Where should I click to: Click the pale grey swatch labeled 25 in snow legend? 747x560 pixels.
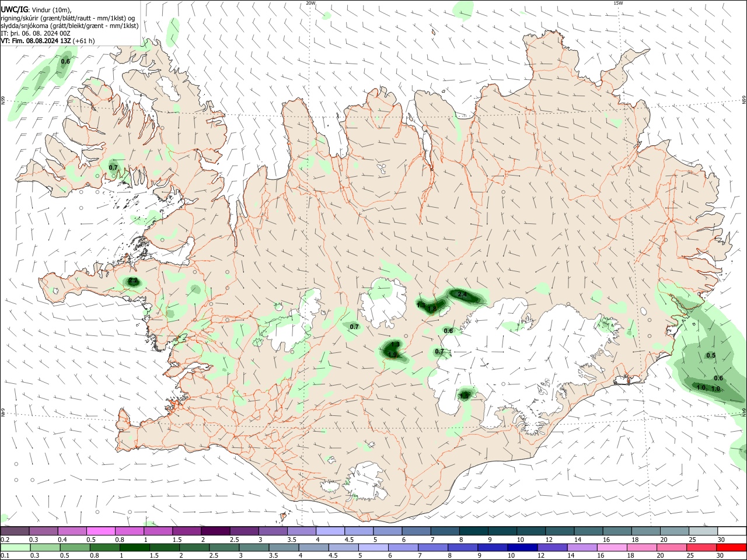(703, 531)
